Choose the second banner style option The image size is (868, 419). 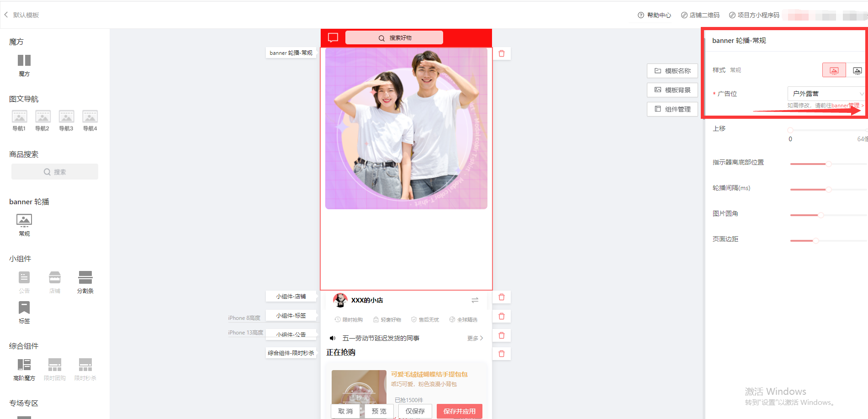857,70
